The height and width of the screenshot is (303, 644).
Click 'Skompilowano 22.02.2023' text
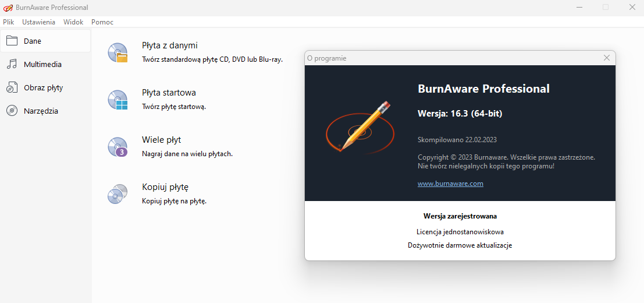click(x=457, y=139)
